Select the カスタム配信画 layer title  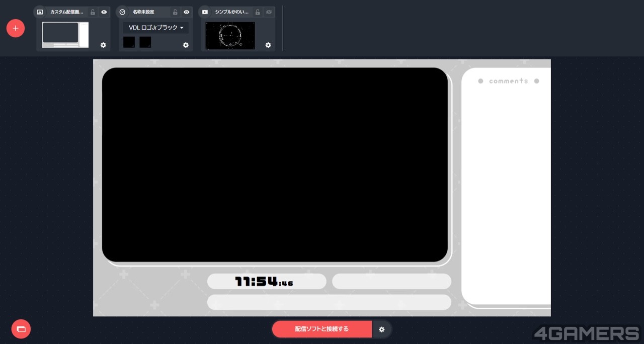click(x=67, y=12)
